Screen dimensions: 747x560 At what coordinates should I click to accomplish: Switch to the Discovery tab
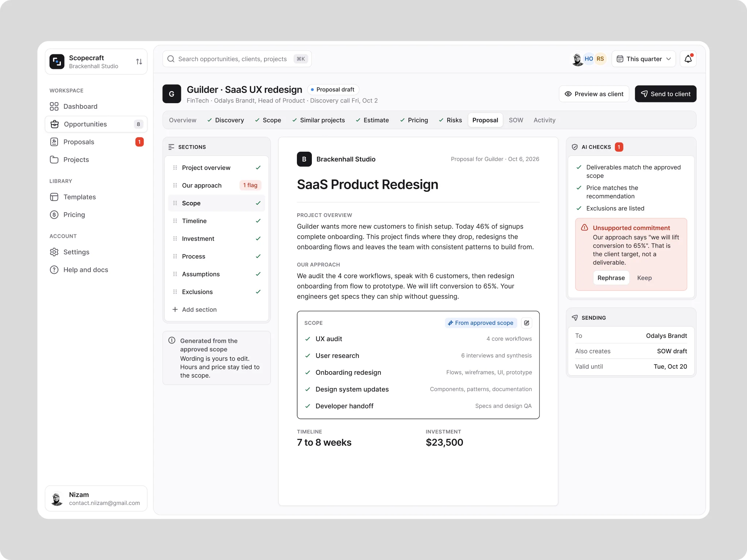coord(226,120)
